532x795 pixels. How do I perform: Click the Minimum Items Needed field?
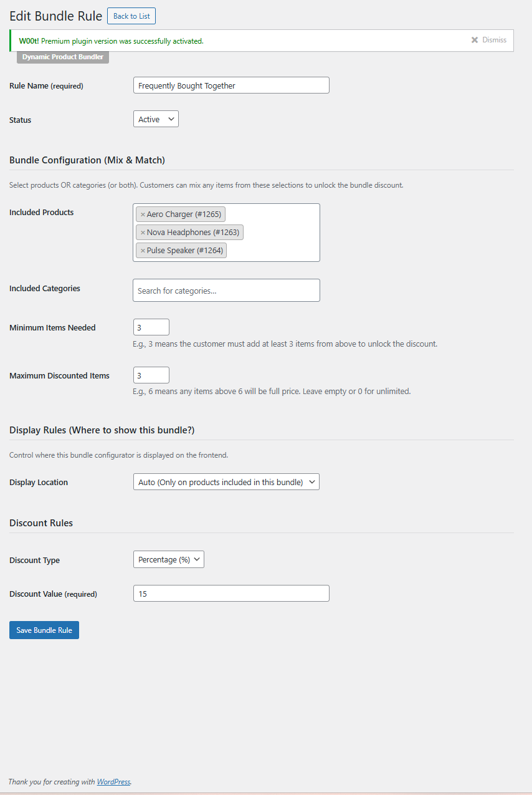151,327
